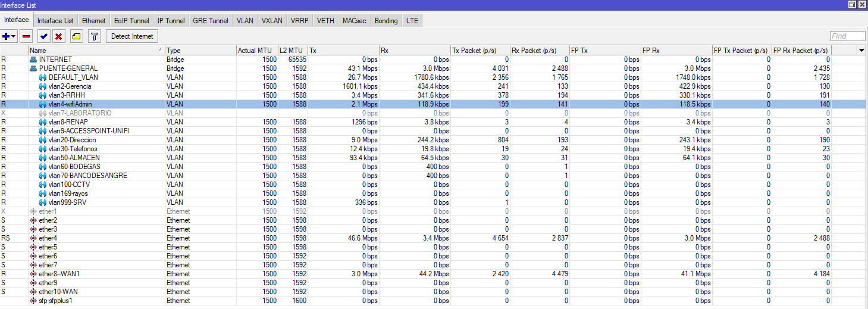Switch to the VLAN tab
Image resolution: width=868 pixels, height=309 pixels.
(245, 21)
